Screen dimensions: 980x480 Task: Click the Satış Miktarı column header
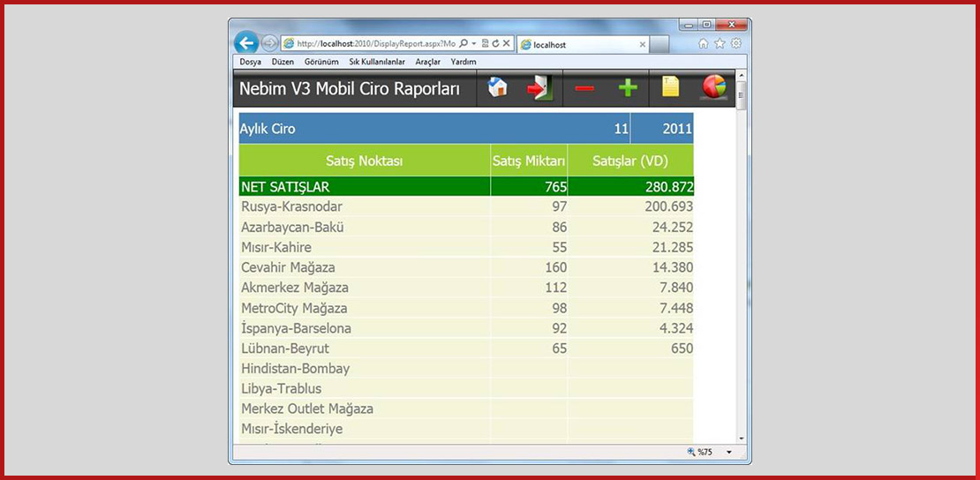(x=529, y=161)
